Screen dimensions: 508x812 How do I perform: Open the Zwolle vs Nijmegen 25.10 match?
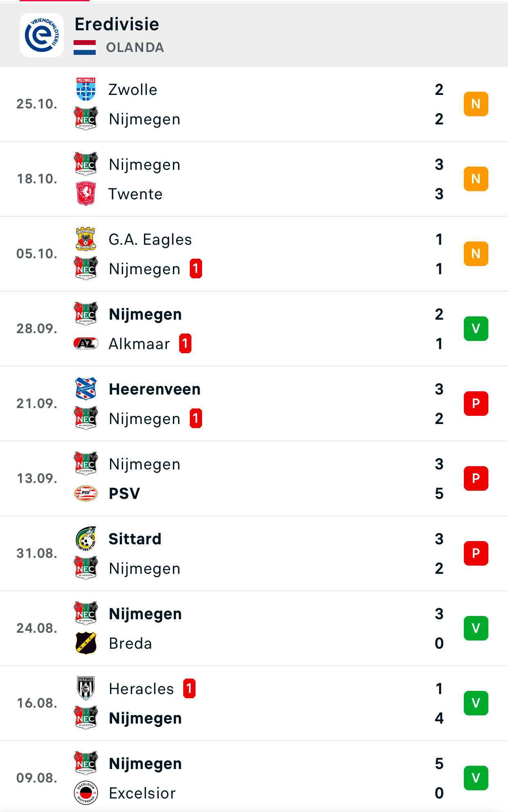[x=254, y=104]
